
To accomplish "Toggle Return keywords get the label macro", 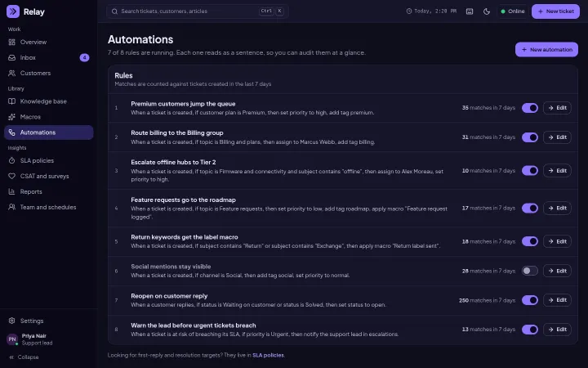I will click(x=530, y=241).
